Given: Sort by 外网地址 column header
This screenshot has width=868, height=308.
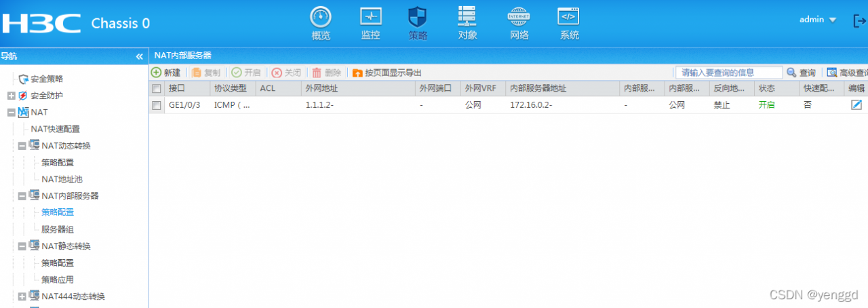Looking at the screenshot, I should coord(358,89).
